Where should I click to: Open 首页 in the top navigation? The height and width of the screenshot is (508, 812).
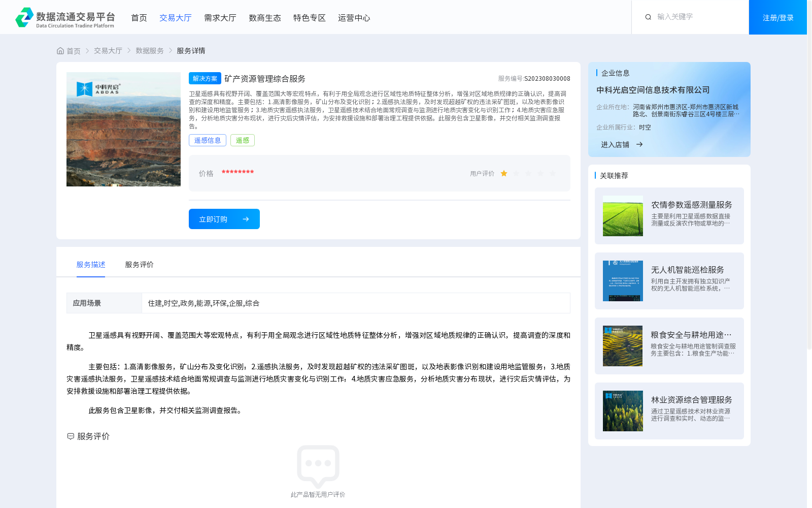(x=139, y=18)
